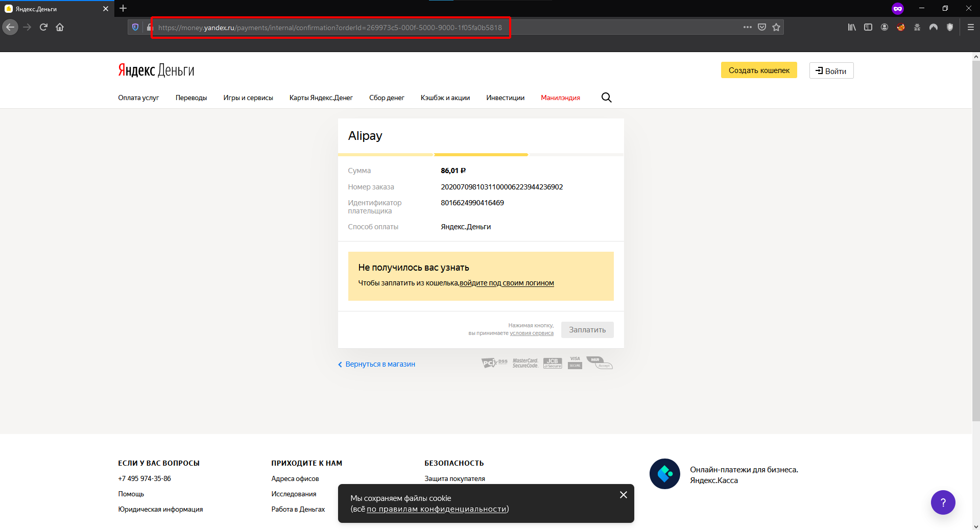This screenshot has width=980, height=530.
Task: Open Юридическая информация footer link
Action: click(160, 509)
